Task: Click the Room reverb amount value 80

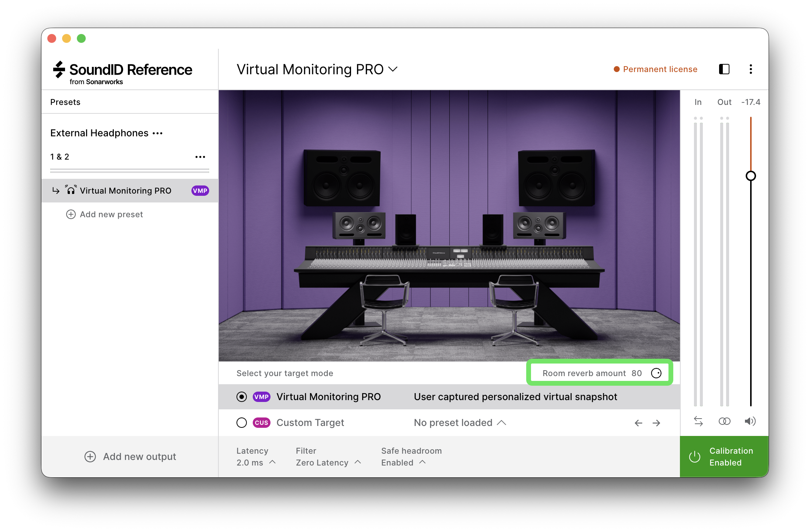Action: [x=636, y=373]
